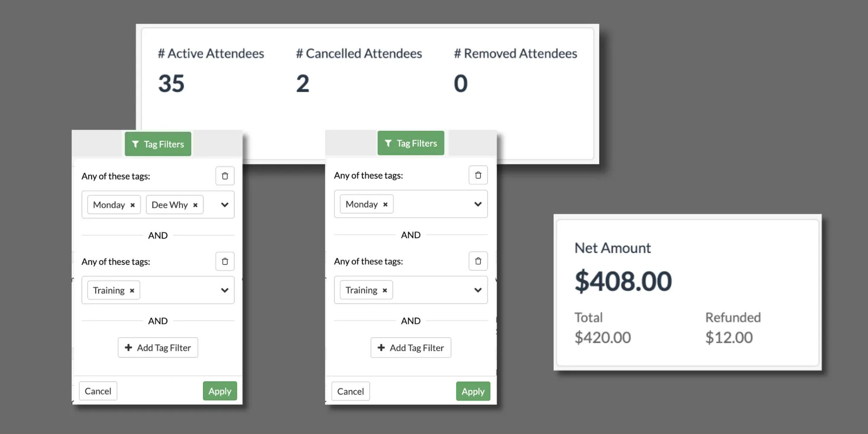Remove Training tag in right filter panel
Image resolution: width=868 pixels, height=434 pixels.
[385, 290]
